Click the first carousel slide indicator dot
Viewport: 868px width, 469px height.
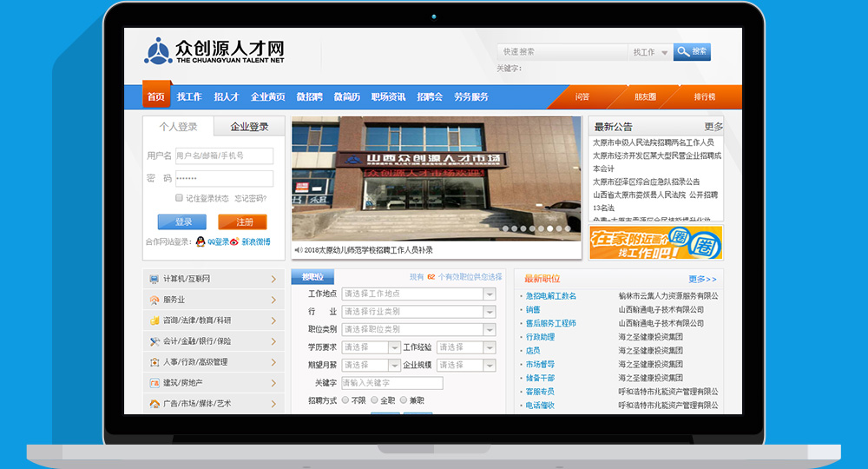point(504,229)
